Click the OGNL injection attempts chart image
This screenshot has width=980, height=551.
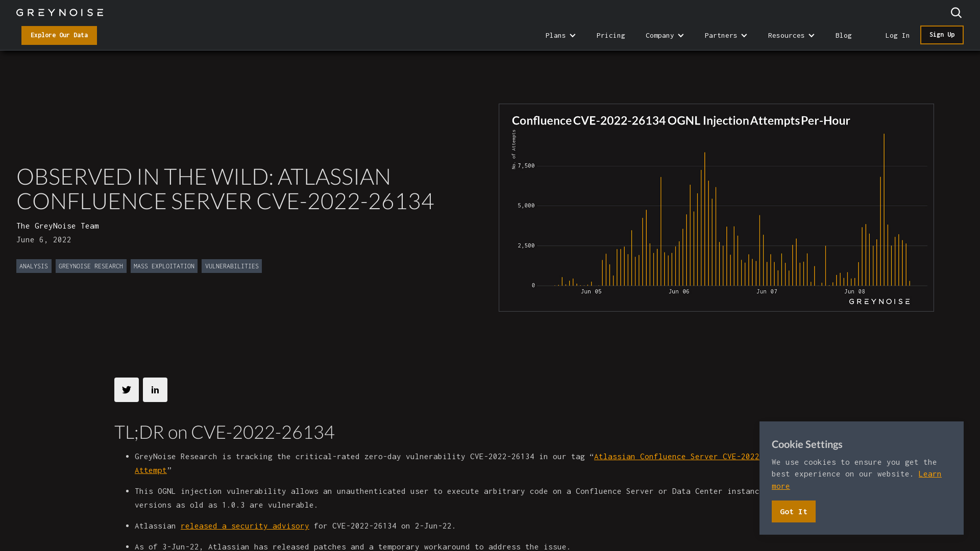point(716,208)
